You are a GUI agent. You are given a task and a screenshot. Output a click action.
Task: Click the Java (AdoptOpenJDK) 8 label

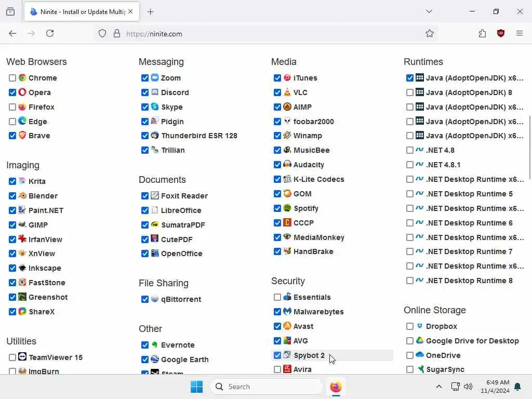tap(469, 92)
